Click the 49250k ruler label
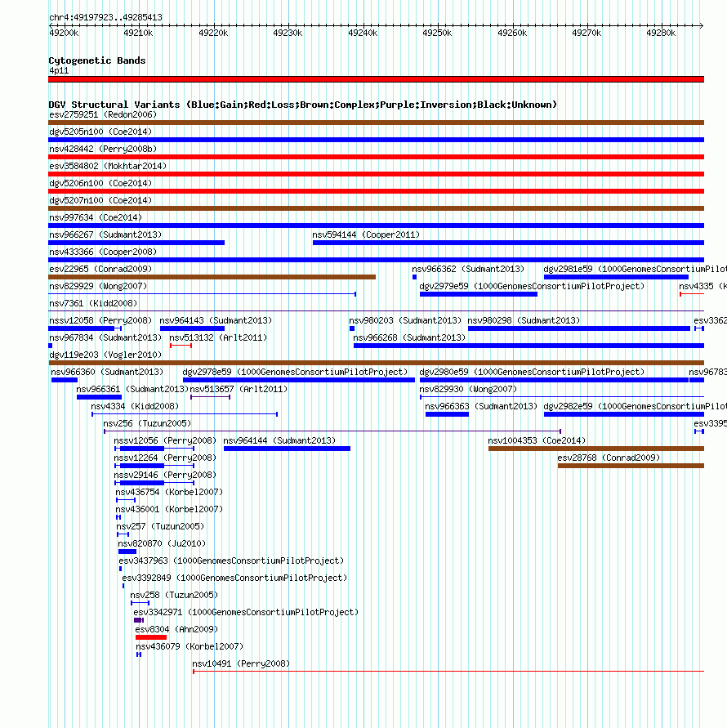 437,33
